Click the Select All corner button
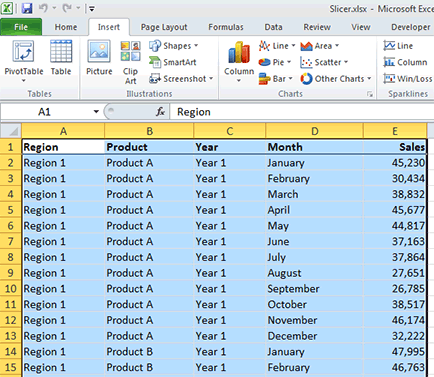434x377 pixels. coord(11,131)
